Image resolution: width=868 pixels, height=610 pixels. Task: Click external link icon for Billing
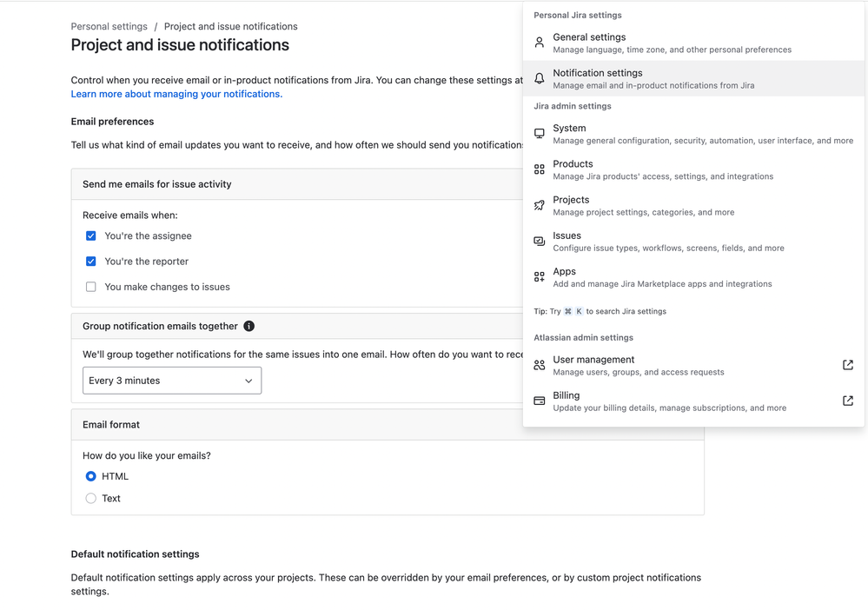coord(847,401)
